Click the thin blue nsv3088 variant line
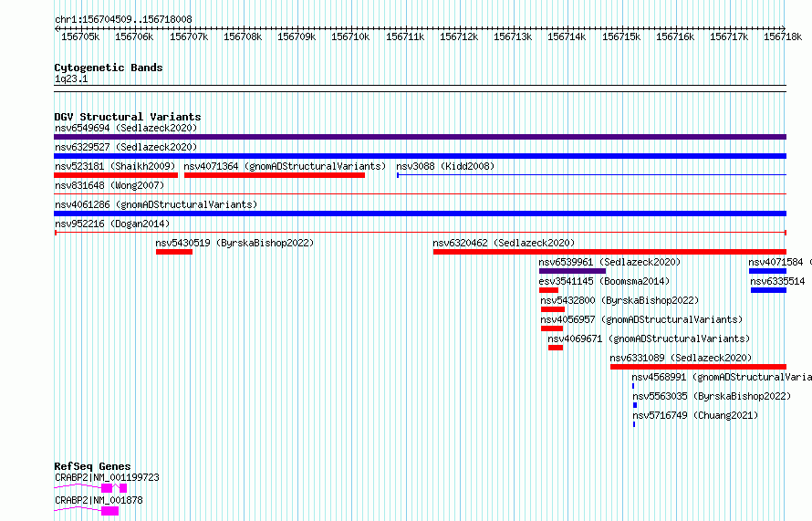 click(x=591, y=175)
